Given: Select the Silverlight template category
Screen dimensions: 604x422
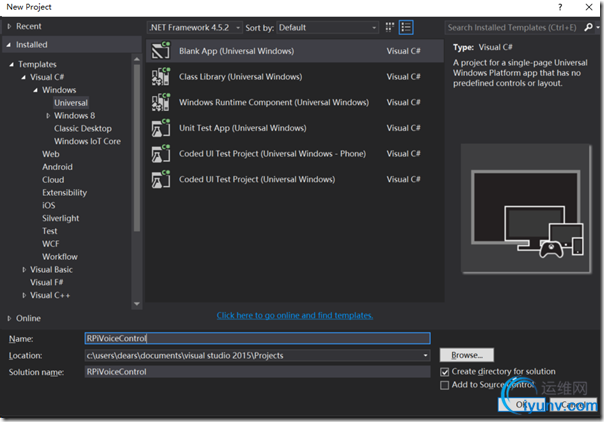Looking at the screenshot, I should click(x=60, y=218).
